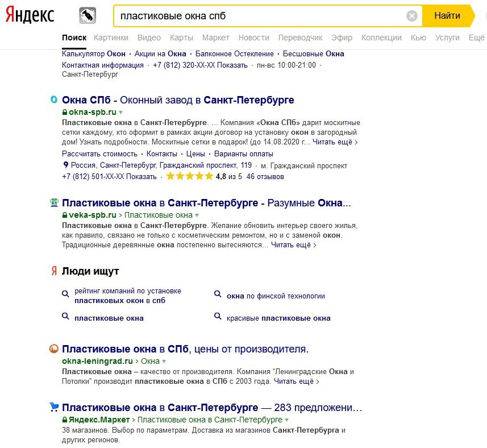Open the rocket browser extension icon

(x=88, y=15)
